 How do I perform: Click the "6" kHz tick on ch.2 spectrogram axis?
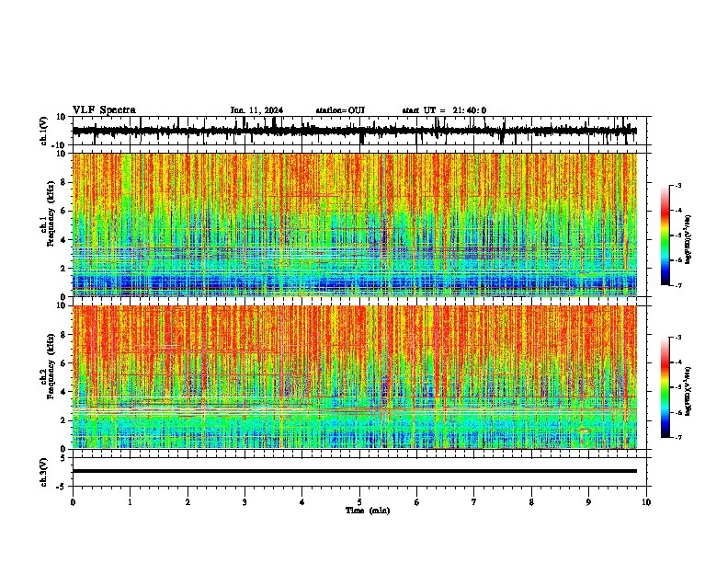(x=64, y=363)
